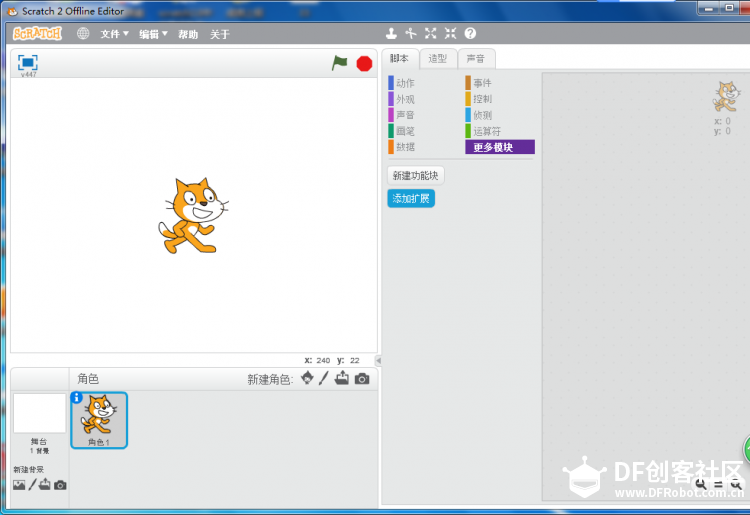
Task: Select the 画笔 block category
Action: [402, 131]
